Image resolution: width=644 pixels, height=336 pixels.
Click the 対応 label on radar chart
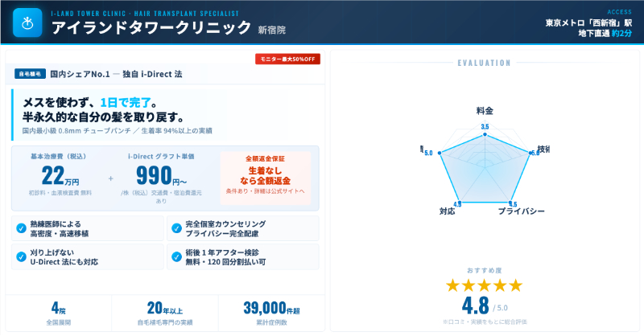click(448, 211)
